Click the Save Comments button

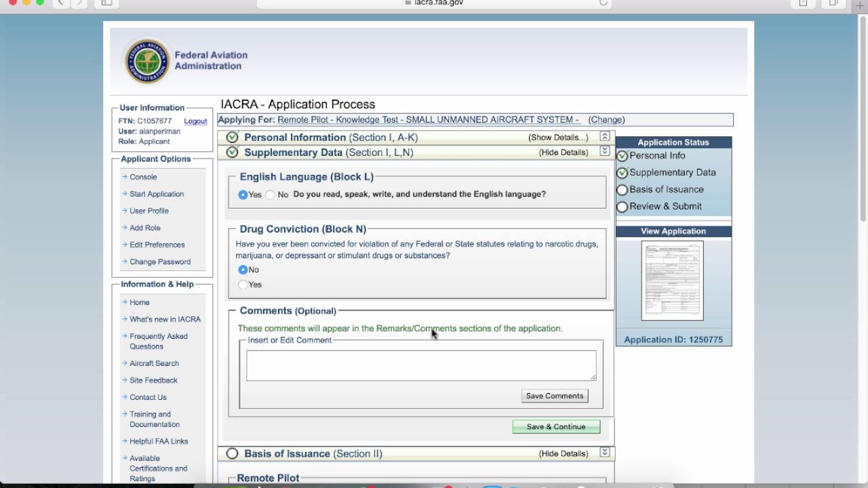tap(555, 396)
